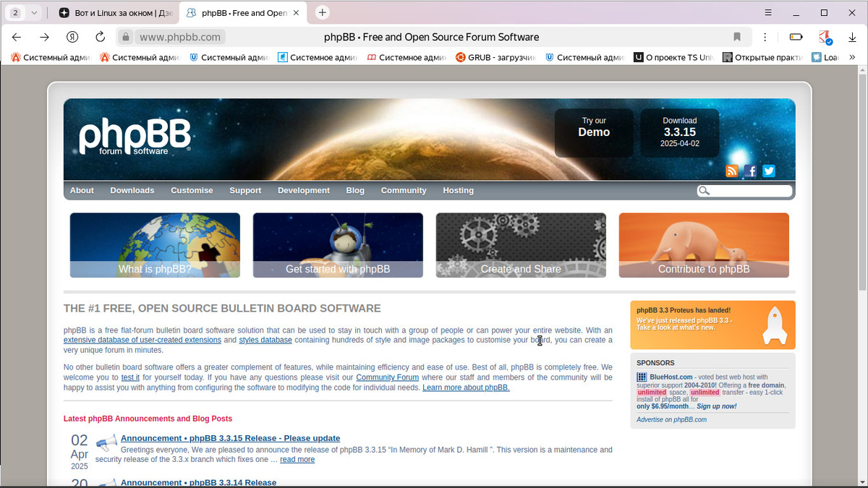Open the Customise menu item
The width and height of the screenshot is (868, 488).
point(192,190)
